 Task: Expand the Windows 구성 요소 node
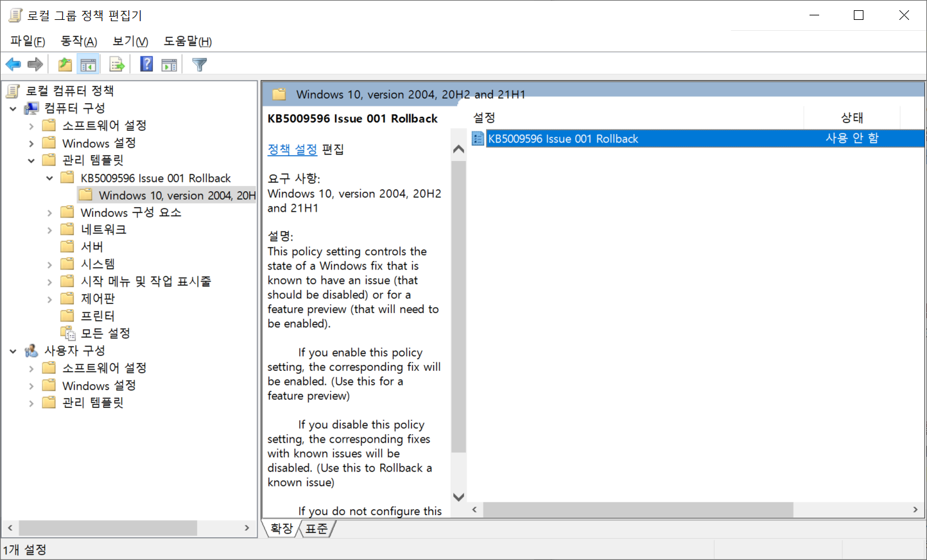(49, 212)
